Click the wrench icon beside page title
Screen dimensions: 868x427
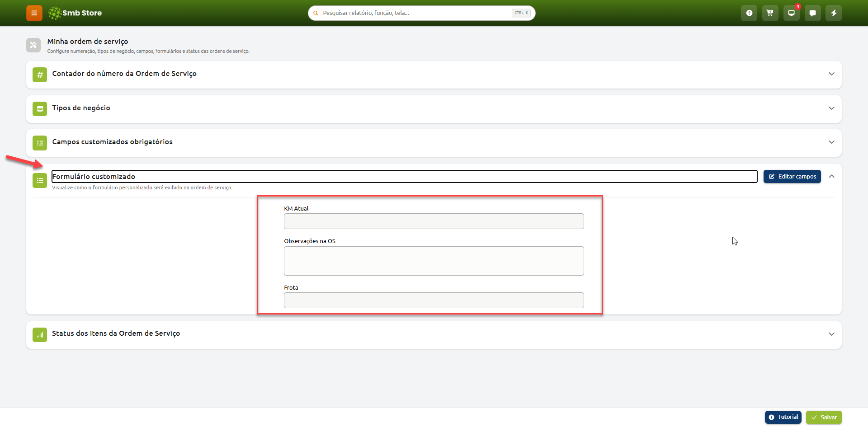pos(33,45)
